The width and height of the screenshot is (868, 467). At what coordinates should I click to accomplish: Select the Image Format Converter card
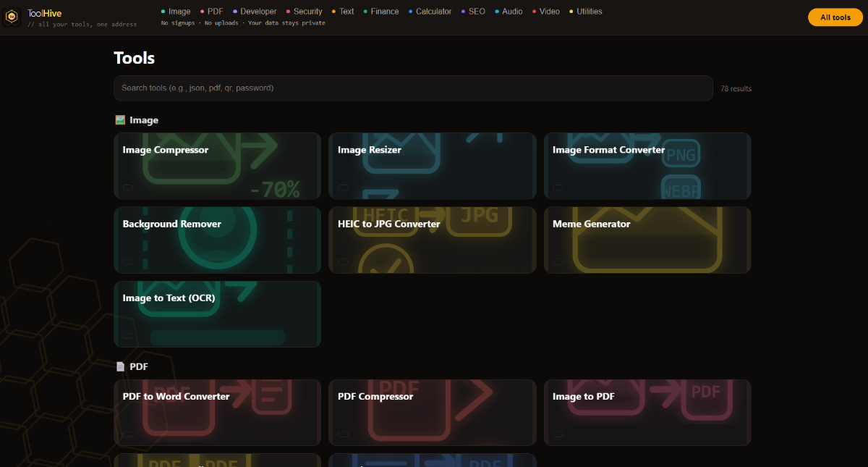pyautogui.click(x=647, y=166)
